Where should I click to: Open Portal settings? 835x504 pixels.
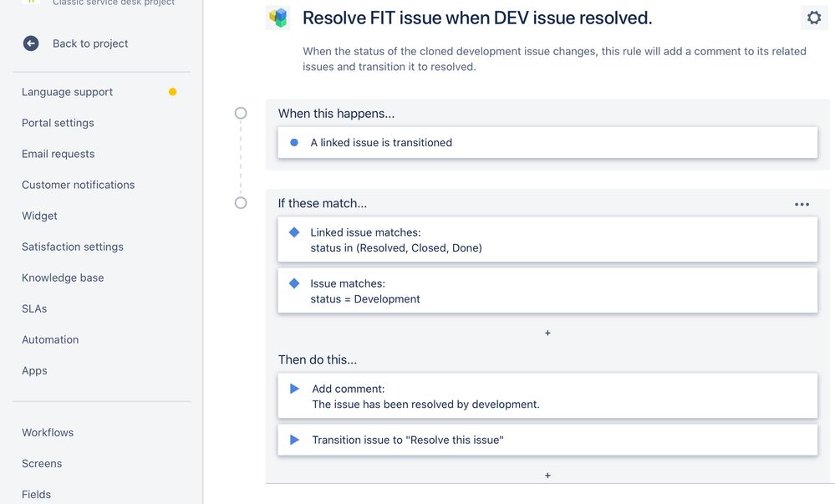58,123
